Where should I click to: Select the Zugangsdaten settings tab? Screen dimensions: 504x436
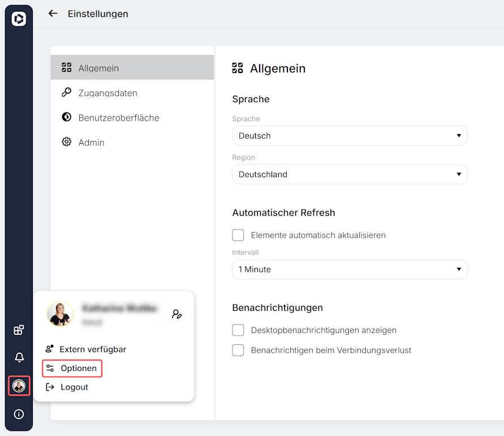coord(107,93)
